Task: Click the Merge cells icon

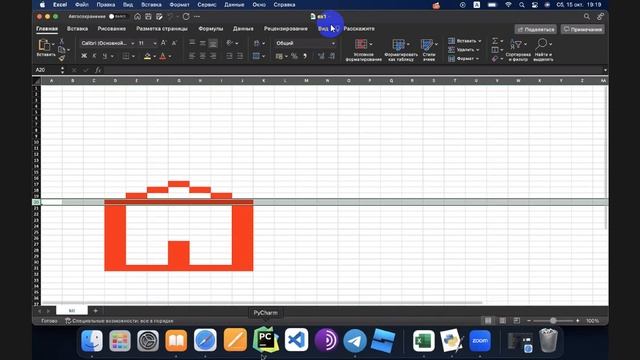Action: click(x=256, y=56)
